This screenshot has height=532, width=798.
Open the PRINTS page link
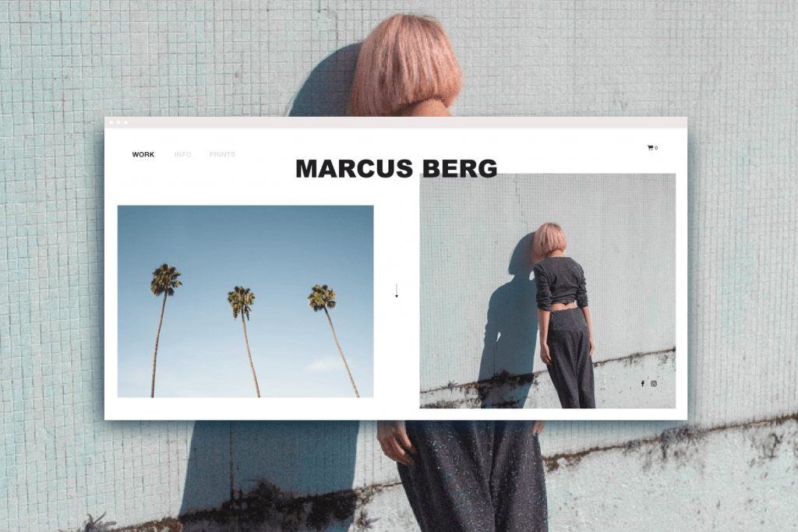point(222,155)
